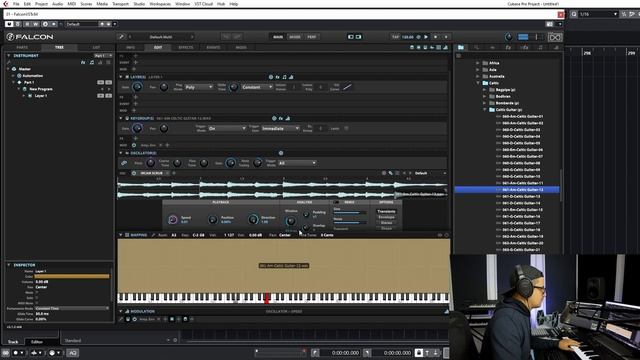Enable the Envelope option
Image resolution: width=640 pixels, height=360 pixels.
point(386,217)
